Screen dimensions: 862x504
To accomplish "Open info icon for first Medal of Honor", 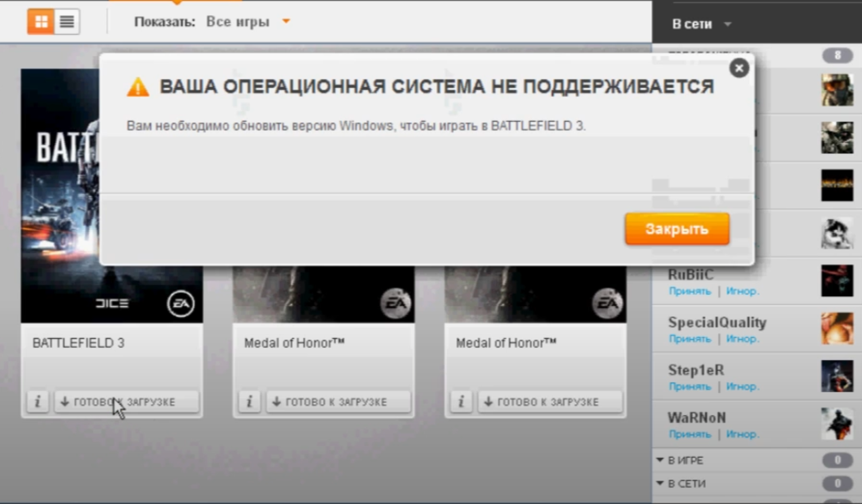I will tap(249, 401).
